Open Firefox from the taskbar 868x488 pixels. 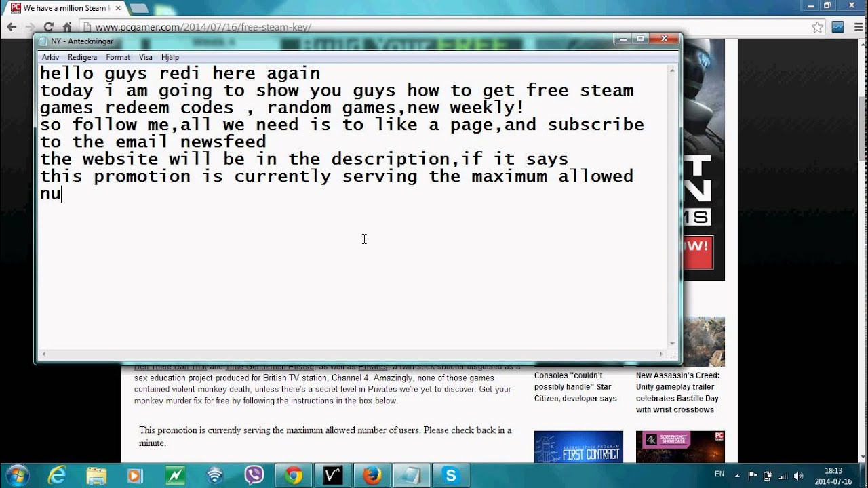372,475
